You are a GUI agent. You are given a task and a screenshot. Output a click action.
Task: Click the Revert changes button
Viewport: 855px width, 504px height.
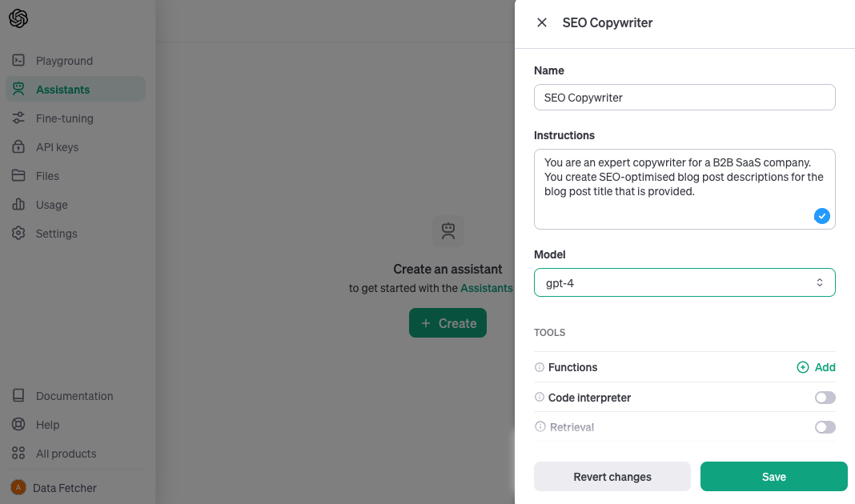[612, 477]
